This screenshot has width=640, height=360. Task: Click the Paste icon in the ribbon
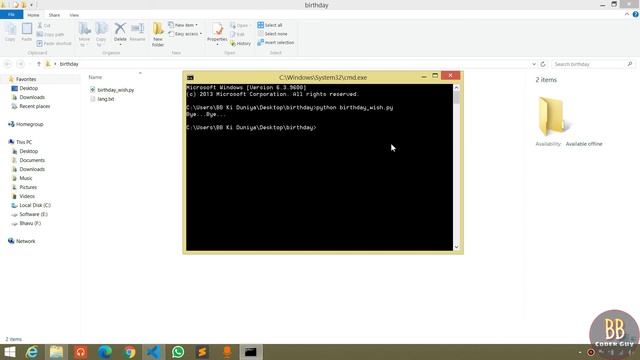[27, 32]
